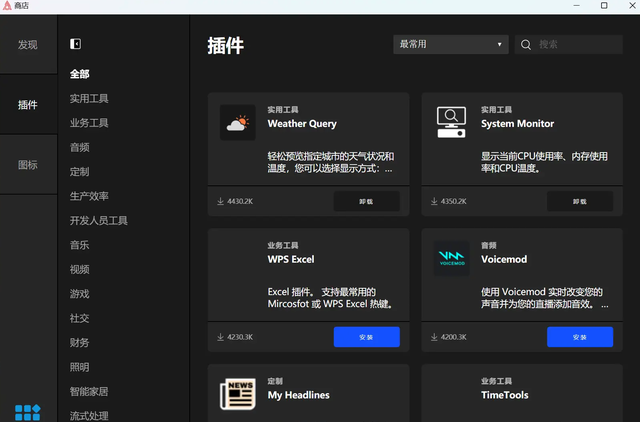Select the 照明 category

click(x=80, y=367)
